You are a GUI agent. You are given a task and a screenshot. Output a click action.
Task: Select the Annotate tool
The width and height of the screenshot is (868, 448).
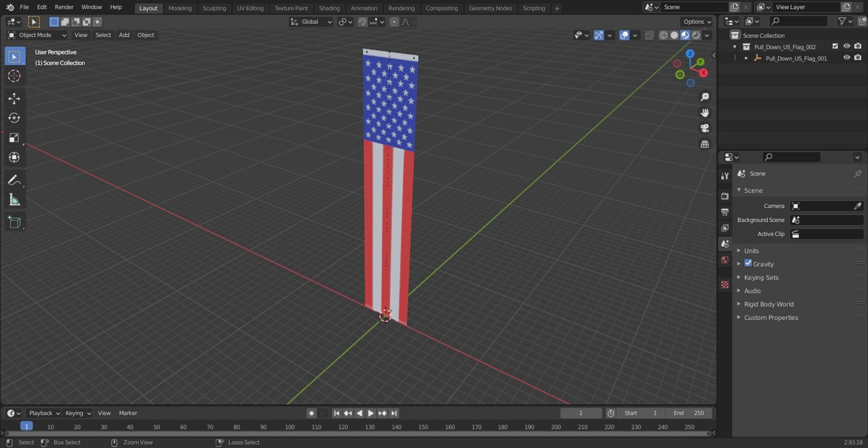(14, 180)
